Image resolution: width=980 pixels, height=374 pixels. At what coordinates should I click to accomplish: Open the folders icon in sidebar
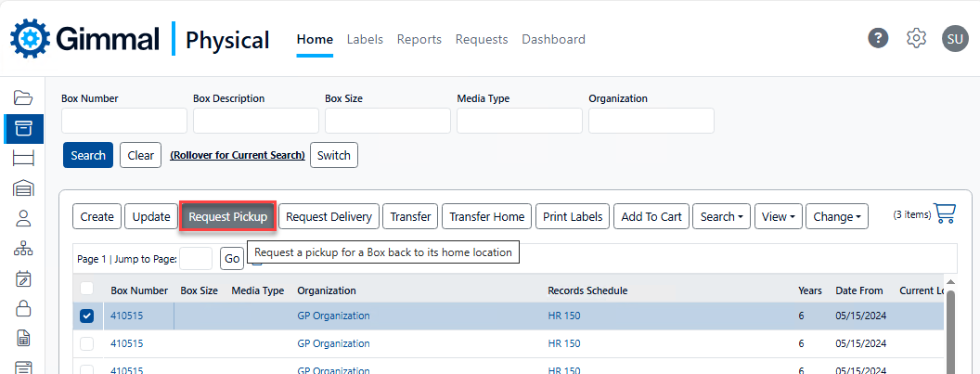pos(23,97)
